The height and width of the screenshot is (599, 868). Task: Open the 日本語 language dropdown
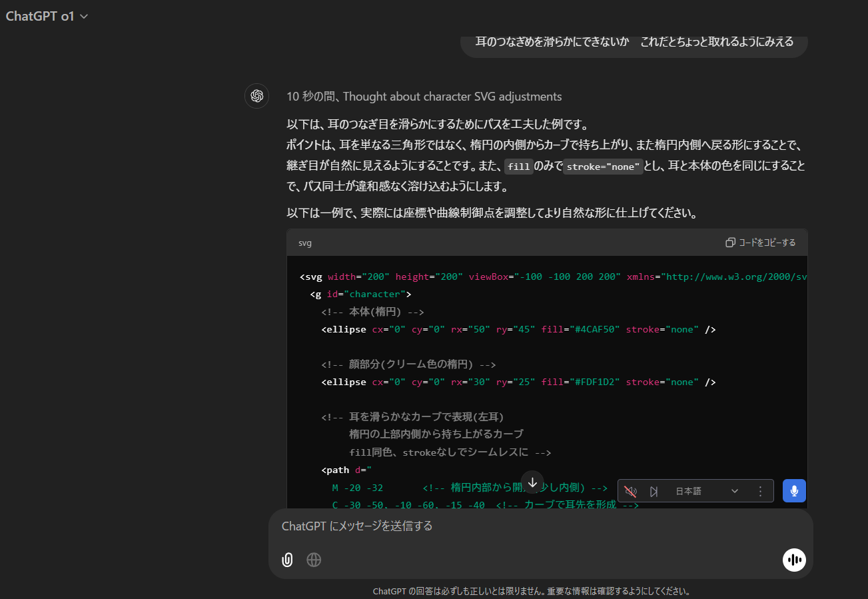point(707,491)
